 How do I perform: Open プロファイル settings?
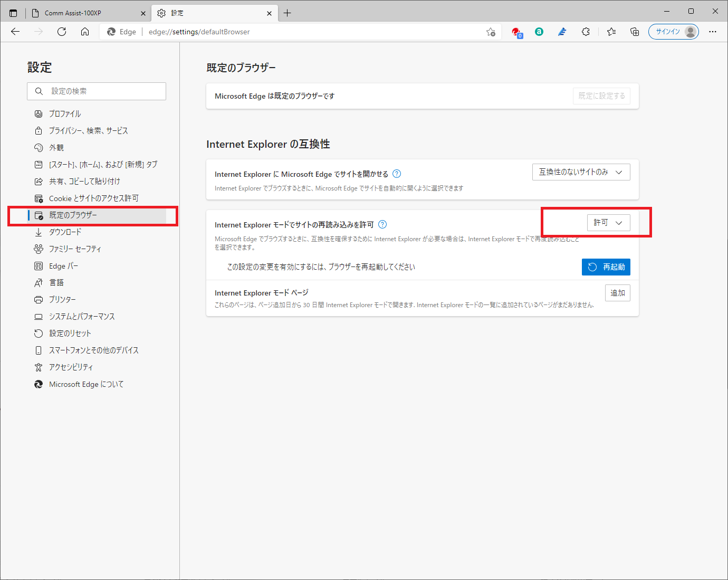pos(97,114)
